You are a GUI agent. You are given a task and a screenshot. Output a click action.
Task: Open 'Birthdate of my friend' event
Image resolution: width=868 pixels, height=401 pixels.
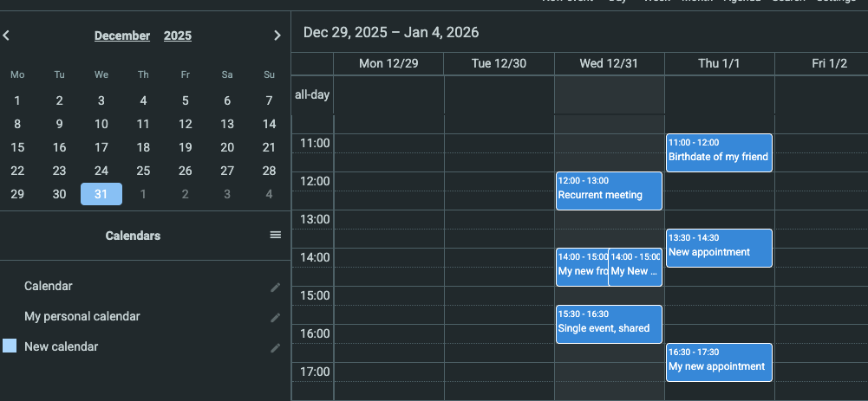719,152
